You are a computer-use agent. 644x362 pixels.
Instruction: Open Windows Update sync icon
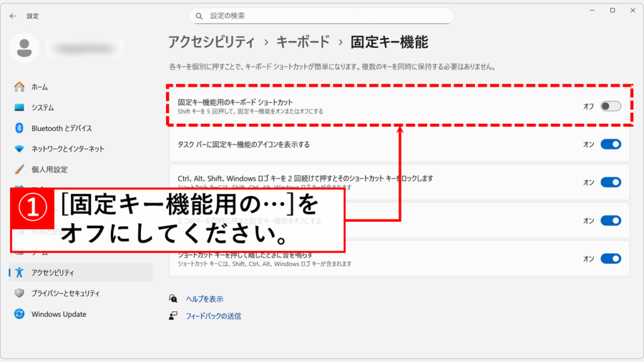pos(19,314)
